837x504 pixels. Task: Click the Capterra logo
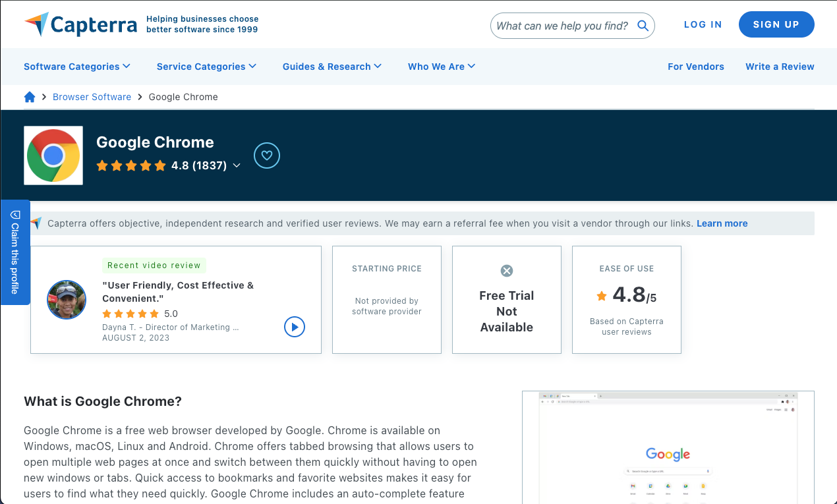pos(80,24)
